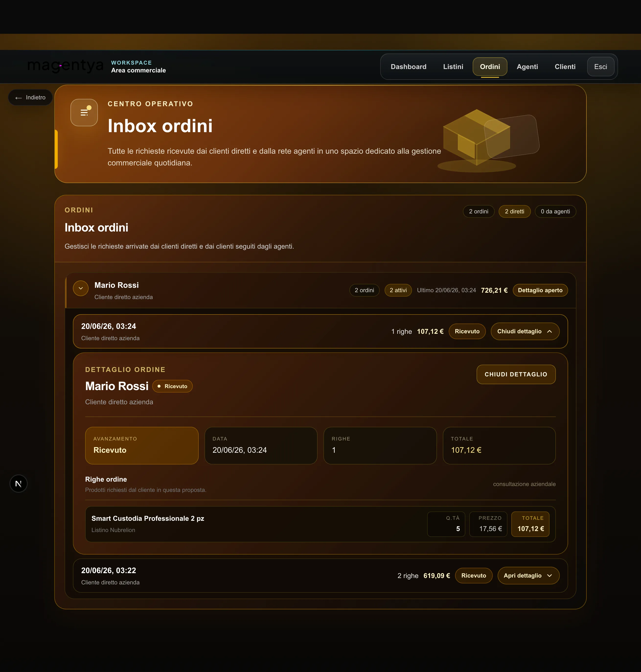Log out with the Esci button
Viewport: 641px width, 672px height.
(x=600, y=67)
